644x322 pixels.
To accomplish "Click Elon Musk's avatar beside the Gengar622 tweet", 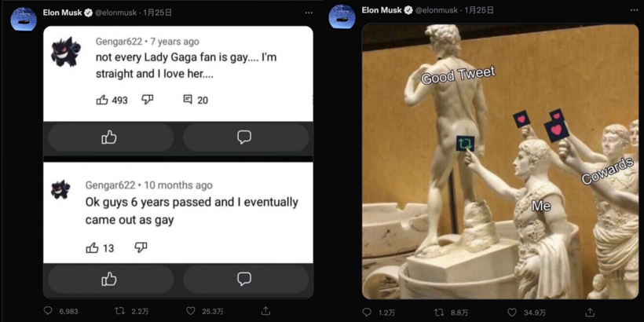I will tap(24, 19).
